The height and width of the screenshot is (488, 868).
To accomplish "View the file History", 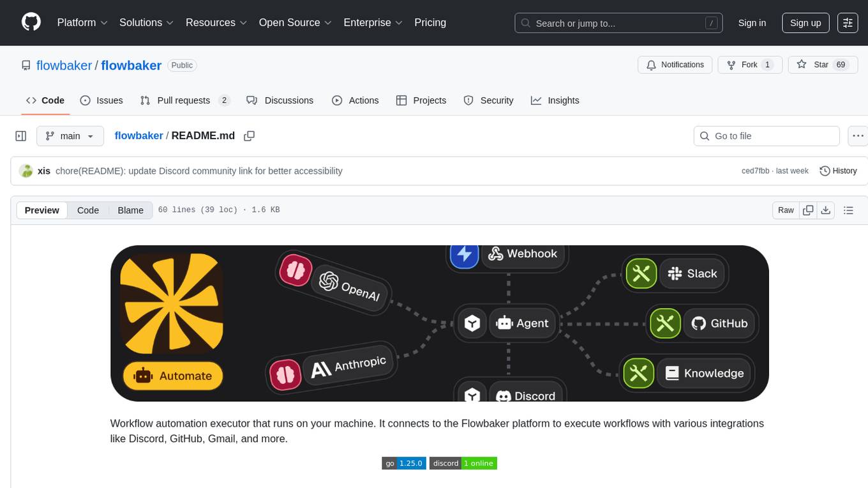I will [838, 171].
